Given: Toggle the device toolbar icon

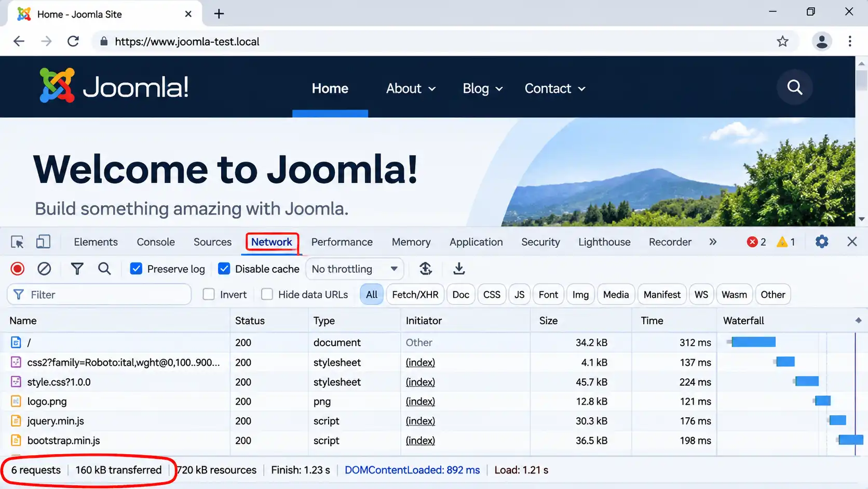Looking at the screenshot, I should [43, 242].
